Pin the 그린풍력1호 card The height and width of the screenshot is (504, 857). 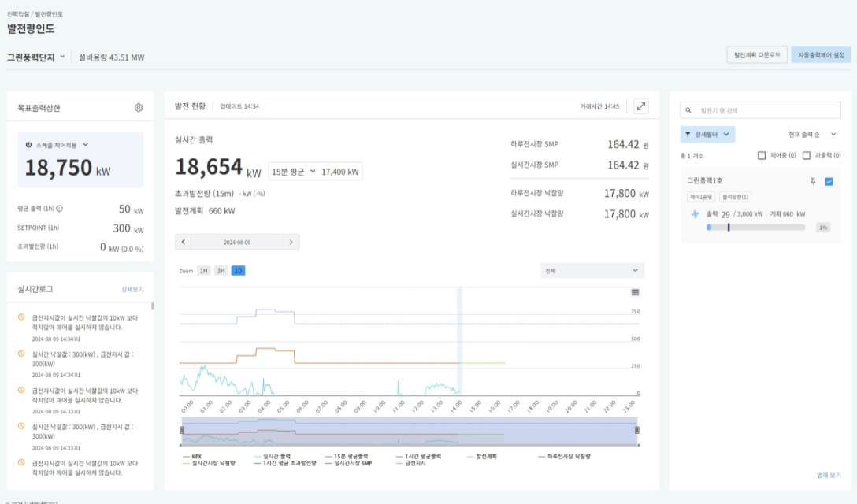813,181
